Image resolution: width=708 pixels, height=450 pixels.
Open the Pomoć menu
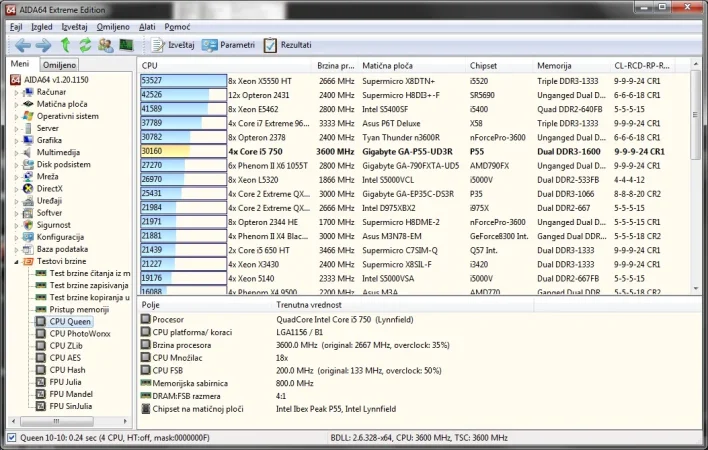[177, 27]
